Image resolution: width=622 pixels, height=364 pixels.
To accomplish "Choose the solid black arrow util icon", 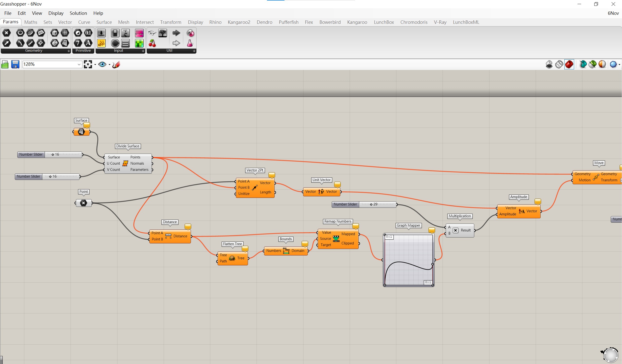I will point(176,33).
